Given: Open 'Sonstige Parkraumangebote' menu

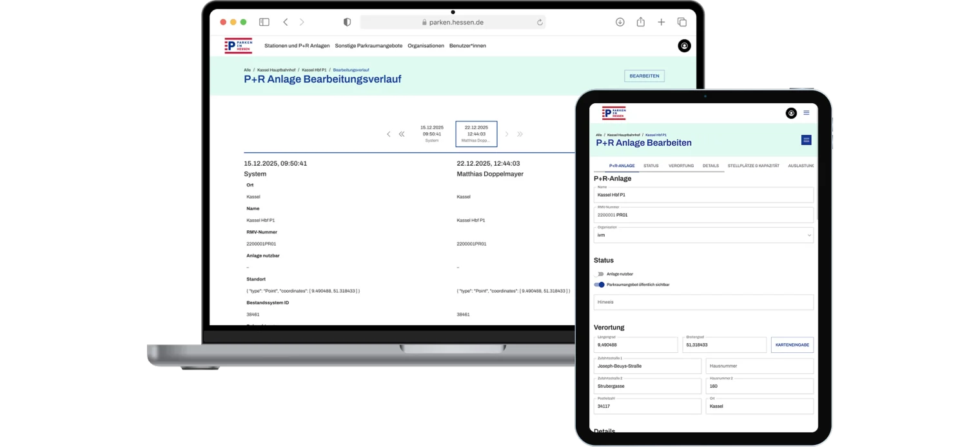Looking at the screenshot, I should 369,46.
